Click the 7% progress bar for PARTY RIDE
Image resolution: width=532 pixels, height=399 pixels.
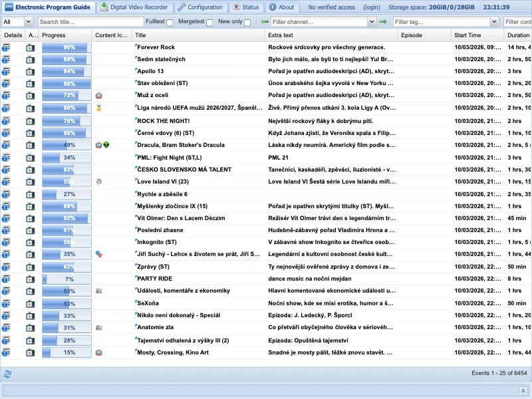(66, 279)
